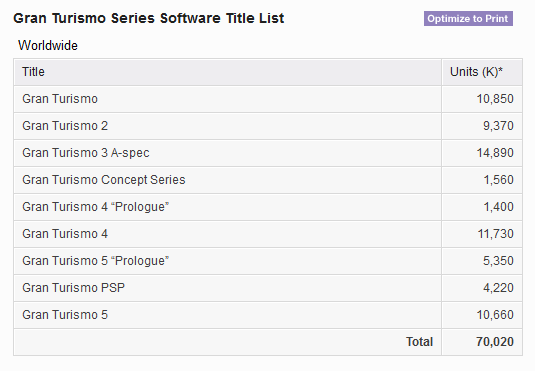Click the Gran Turismo title row
Viewport: 535px width, 371px height.
point(268,99)
